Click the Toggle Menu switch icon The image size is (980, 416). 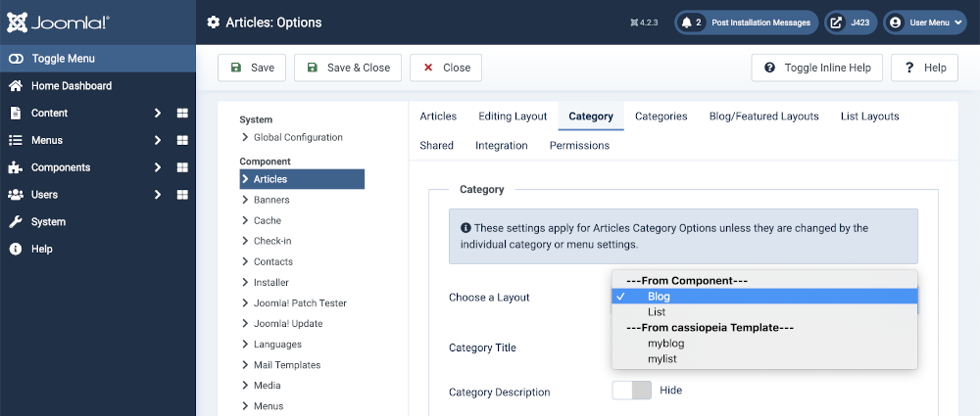[x=16, y=59]
